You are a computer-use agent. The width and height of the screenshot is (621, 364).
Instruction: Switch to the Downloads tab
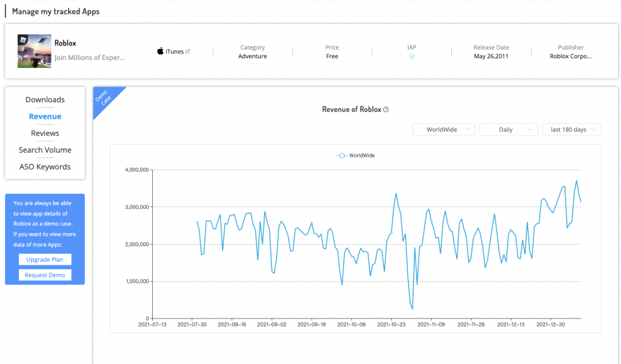click(45, 100)
